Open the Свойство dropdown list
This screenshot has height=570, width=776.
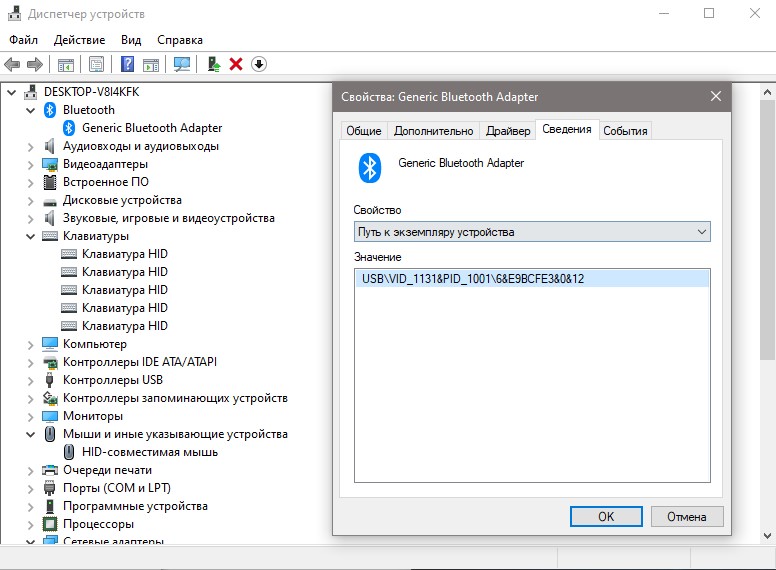click(532, 232)
